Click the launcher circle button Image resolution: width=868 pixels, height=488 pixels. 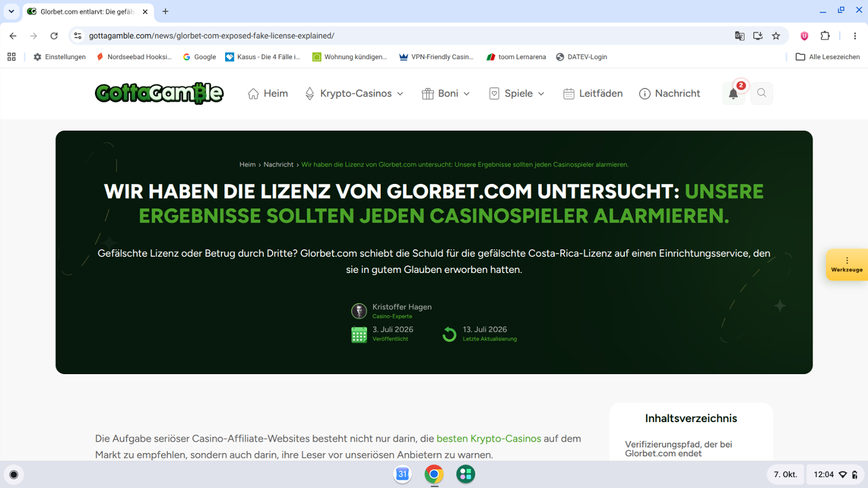14,475
